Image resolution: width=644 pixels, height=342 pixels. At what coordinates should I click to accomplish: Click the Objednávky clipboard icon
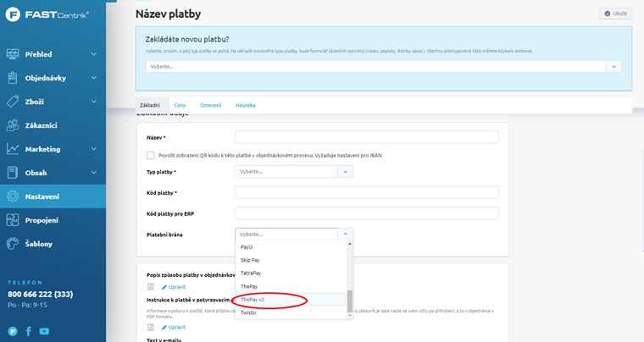tap(13, 78)
